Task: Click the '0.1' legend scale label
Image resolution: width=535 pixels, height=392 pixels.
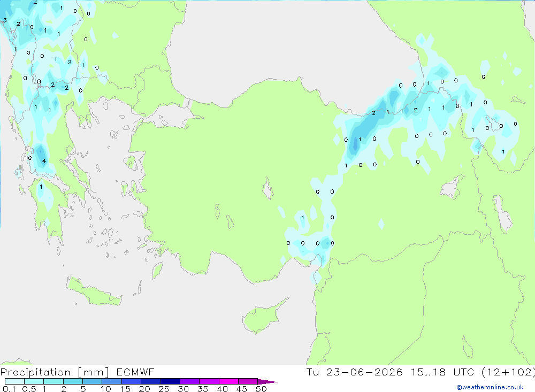Action: (x=9, y=389)
